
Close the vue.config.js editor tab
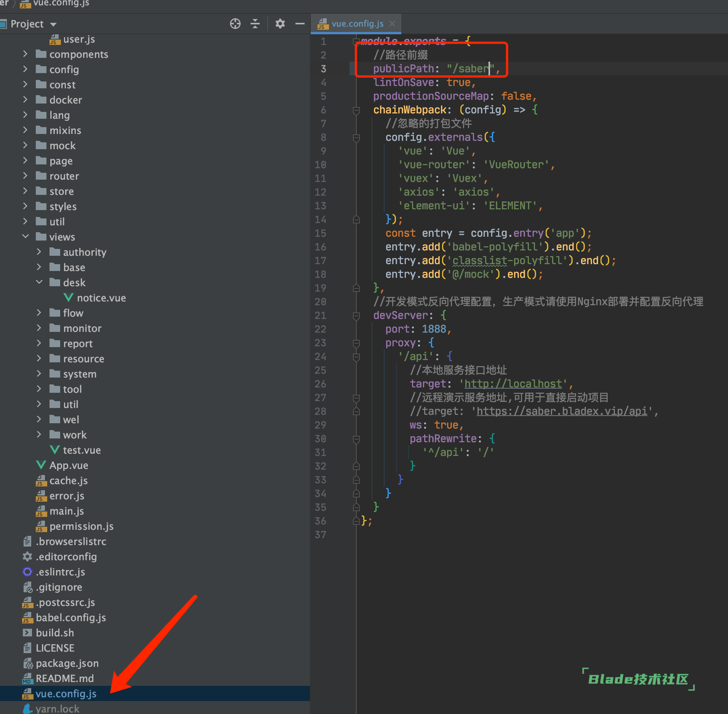tap(392, 24)
